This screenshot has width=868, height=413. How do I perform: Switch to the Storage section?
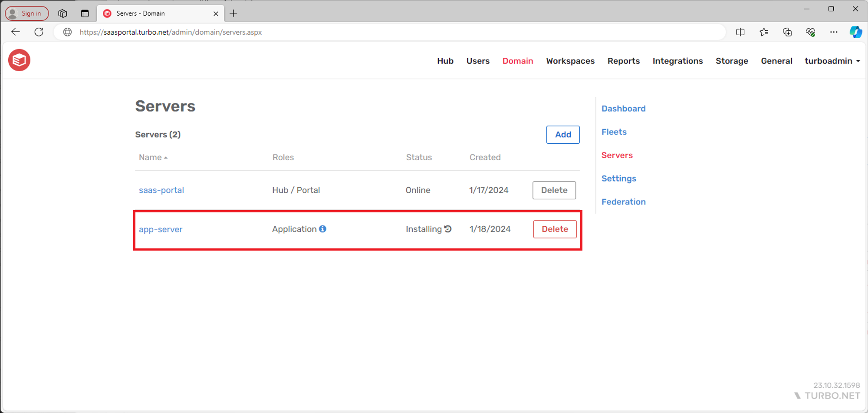pyautogui.click(x=732, y=61)
